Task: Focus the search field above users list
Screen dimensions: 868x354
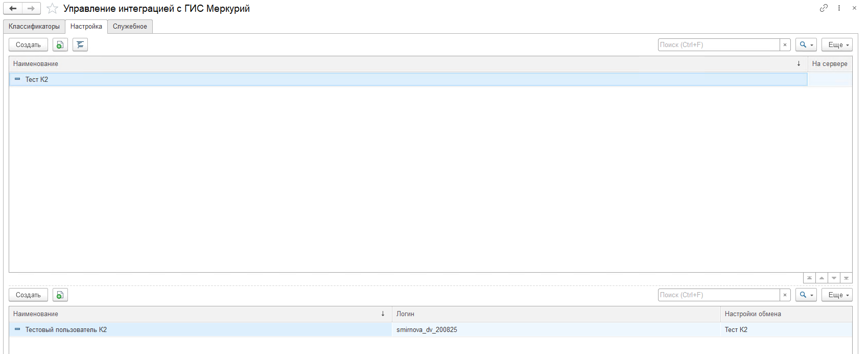Action: [718, 295]
